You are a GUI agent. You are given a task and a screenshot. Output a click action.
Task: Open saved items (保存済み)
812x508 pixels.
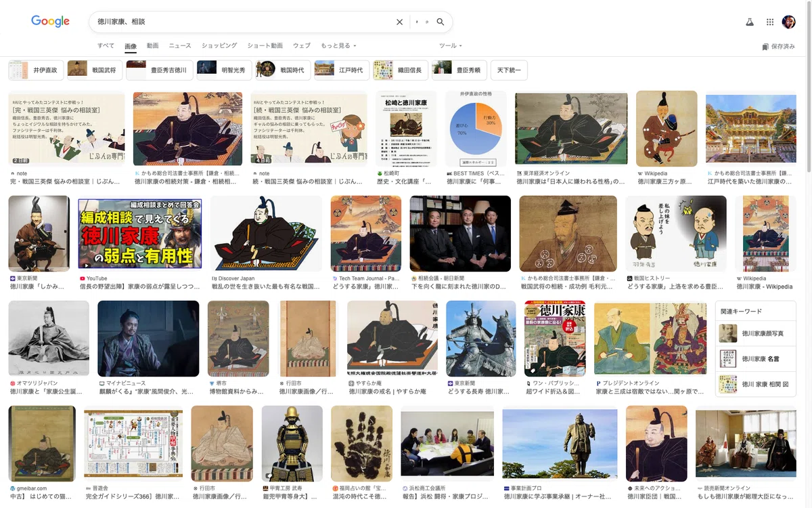[779, 47]
